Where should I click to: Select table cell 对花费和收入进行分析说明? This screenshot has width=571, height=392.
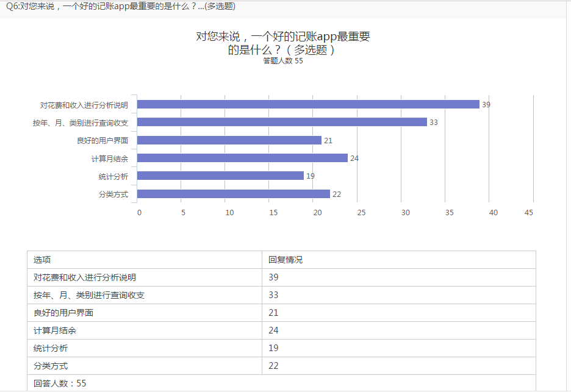(x=145, y=277)
